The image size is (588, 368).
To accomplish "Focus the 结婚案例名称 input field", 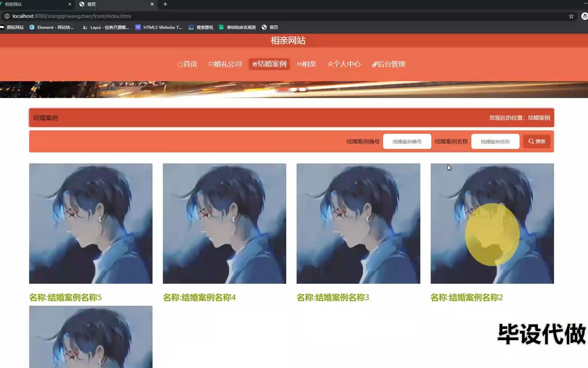I will tap(495, 141).
